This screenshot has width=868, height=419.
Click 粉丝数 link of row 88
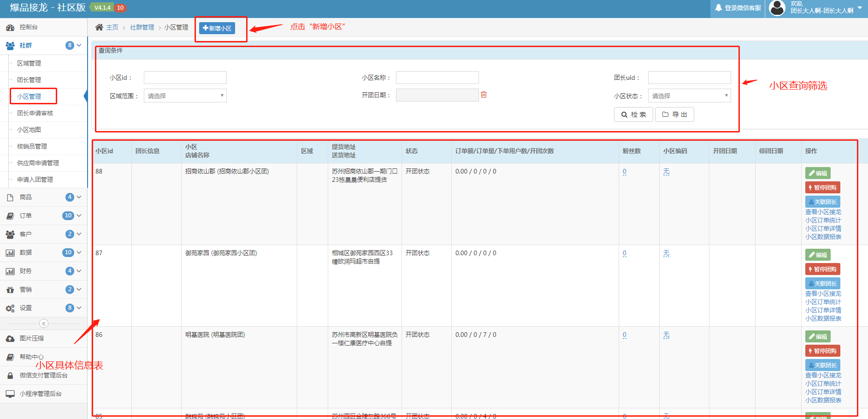[625, 172]
